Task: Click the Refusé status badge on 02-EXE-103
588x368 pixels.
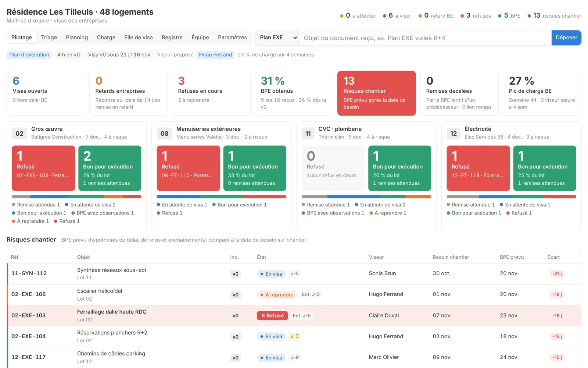Action: coord(272,316)
